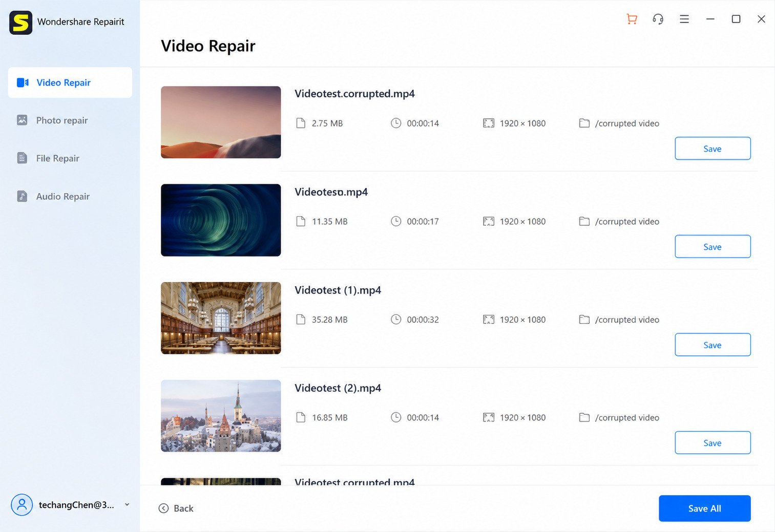Screen dimensions: 775x532
Task: Click the file size icon beside 2.75 MB
Action: pyautogui.click(x=301, y=123)
